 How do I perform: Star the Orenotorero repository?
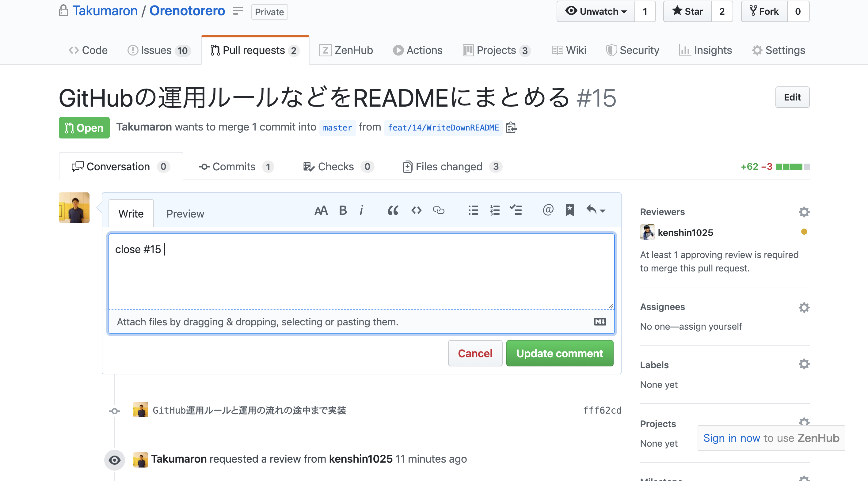(687, 11)
